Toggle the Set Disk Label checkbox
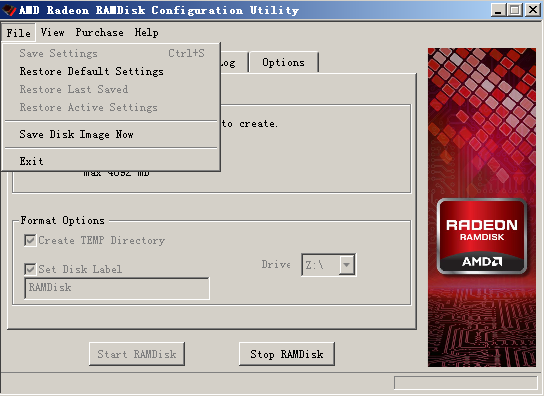This screenshot has height=396, width=544. (x=30, y=269)
